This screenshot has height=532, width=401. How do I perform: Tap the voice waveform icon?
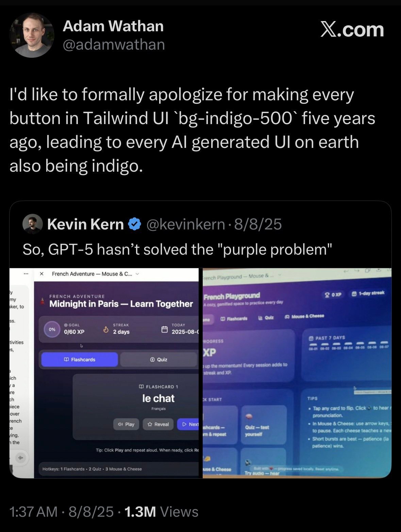tap(21, 458)
